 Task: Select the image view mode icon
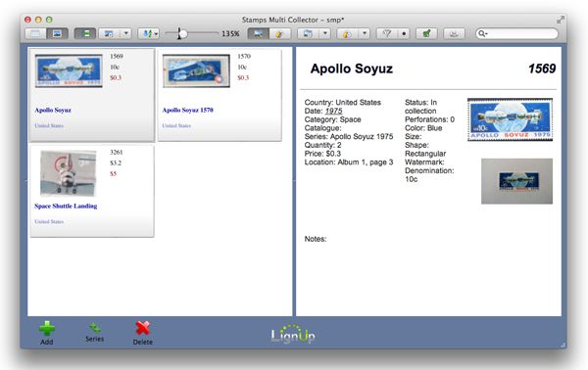point(57,33)
